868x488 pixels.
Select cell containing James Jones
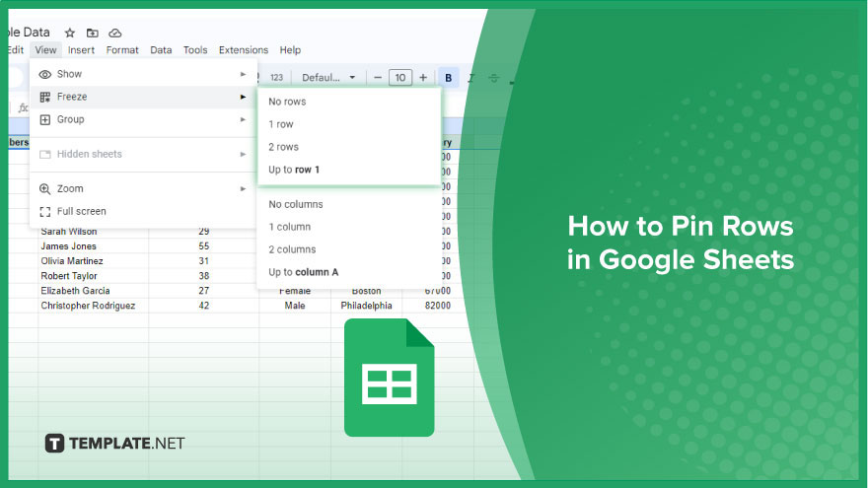click(x=93, y=246)
